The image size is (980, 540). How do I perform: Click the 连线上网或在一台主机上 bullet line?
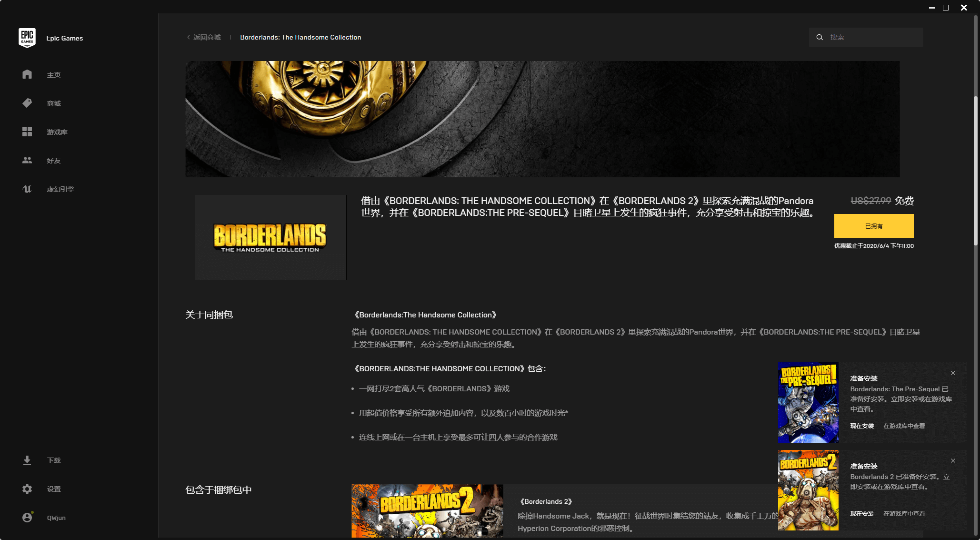click(x=458, y=438)
